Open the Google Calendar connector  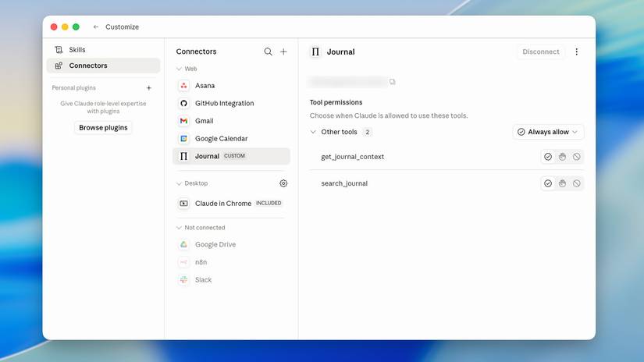coord(231,138)
